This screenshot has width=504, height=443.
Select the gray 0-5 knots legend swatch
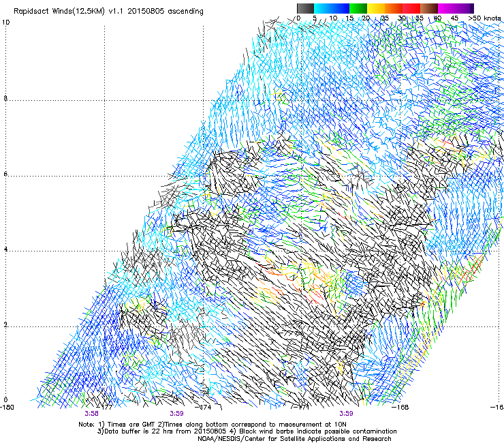pyautogui.click(x=306, y=8)
